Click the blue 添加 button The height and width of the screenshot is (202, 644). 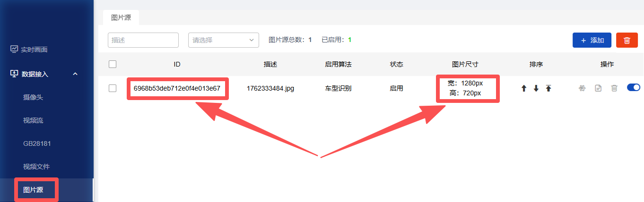[x=592, y=40]
